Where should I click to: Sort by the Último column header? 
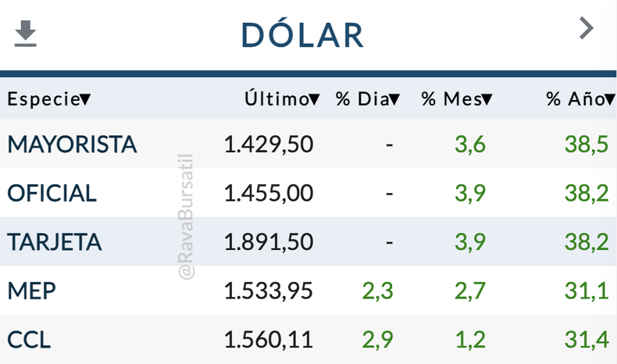pos(282,99)
